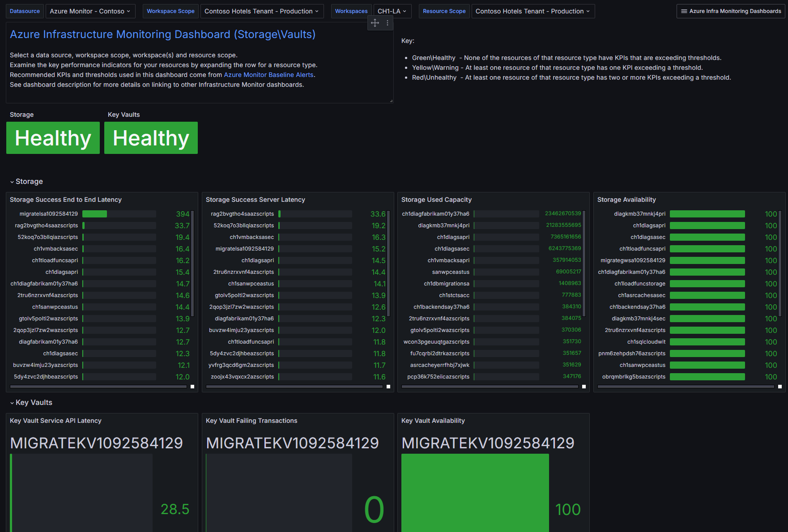Open the Datasource dropdown showing Azure Monitor - Contoso
This screenshot has width=788, height=532.
click(x=90, y=11)
